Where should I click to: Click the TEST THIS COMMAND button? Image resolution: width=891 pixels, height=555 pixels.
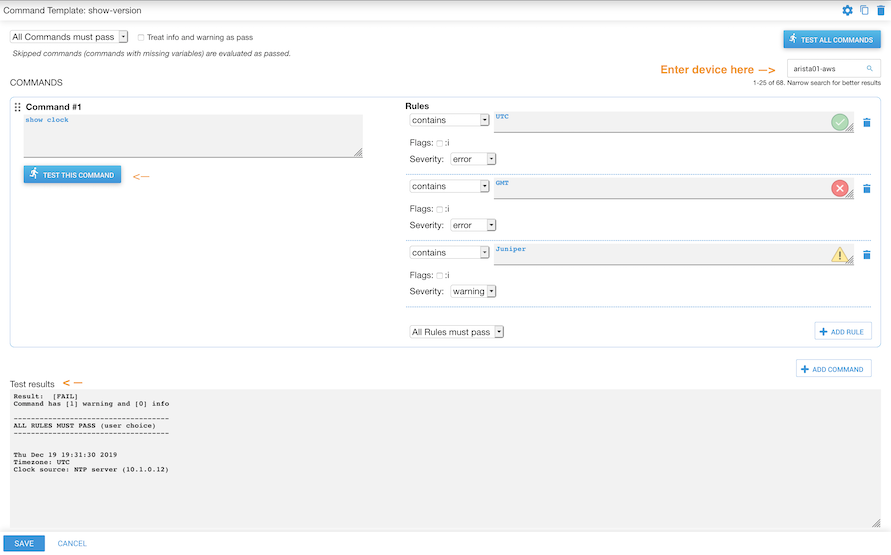click(x=72, y=174)
